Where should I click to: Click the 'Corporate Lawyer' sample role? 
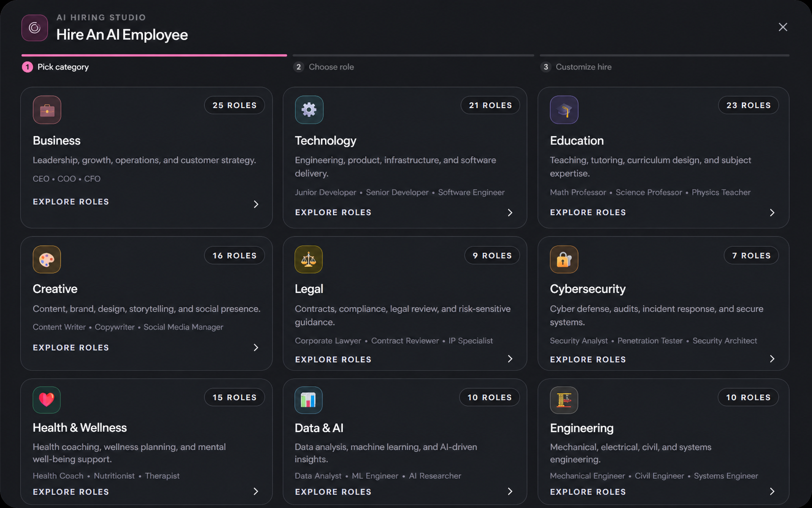[328, 341]
